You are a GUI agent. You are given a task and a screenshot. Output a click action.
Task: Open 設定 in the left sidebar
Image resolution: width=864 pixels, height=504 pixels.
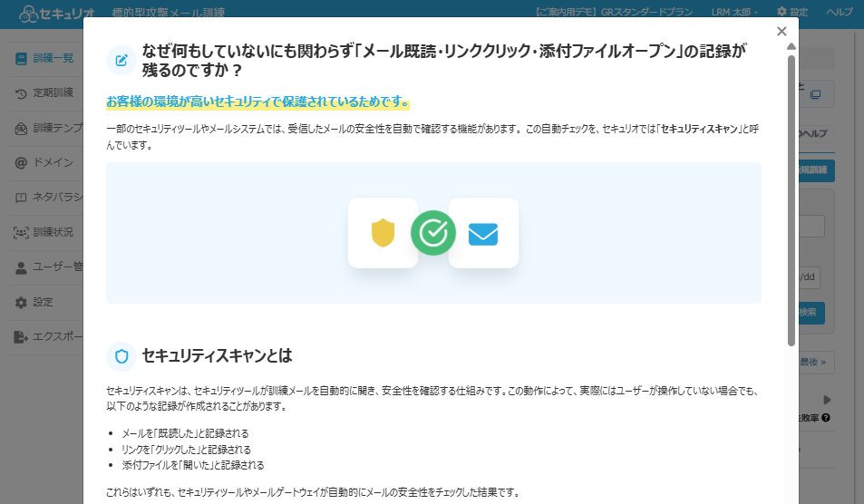point(41,302)
